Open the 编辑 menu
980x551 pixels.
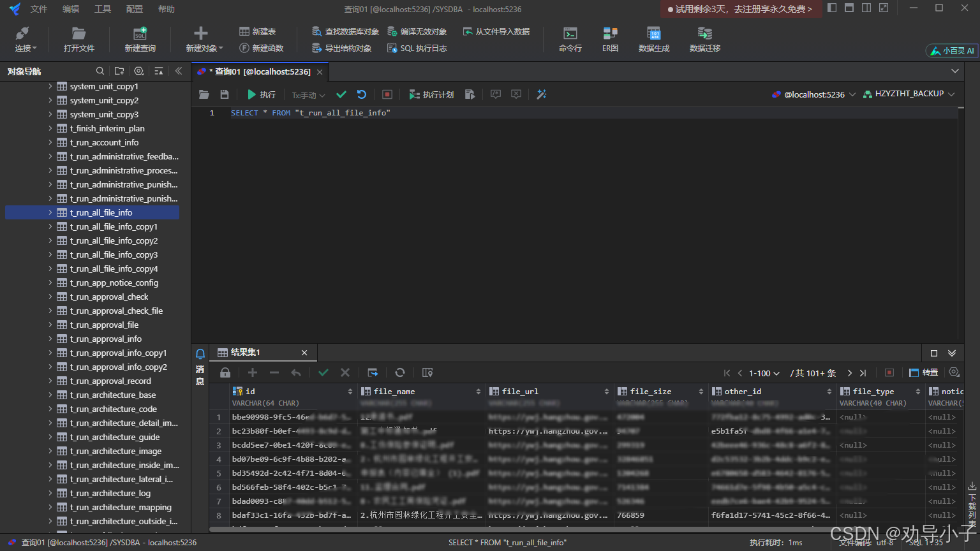[71, 9]
